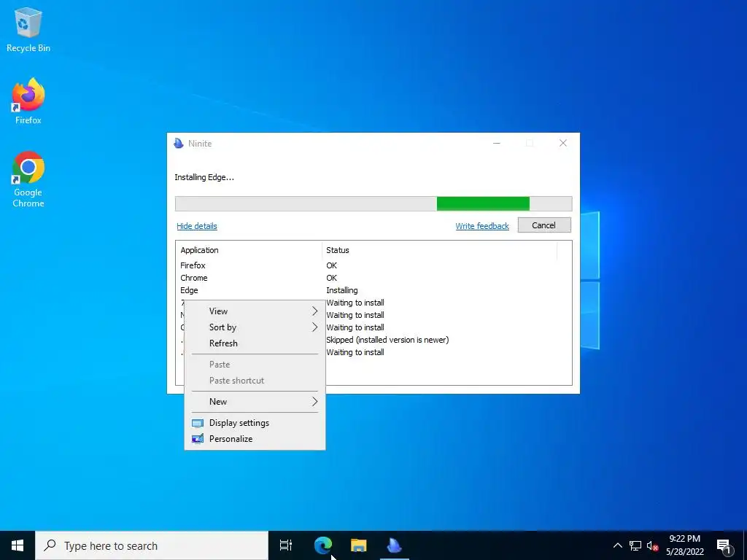747x560 pixels.
Task: Click the Application column header
Action: pos(249,250)
